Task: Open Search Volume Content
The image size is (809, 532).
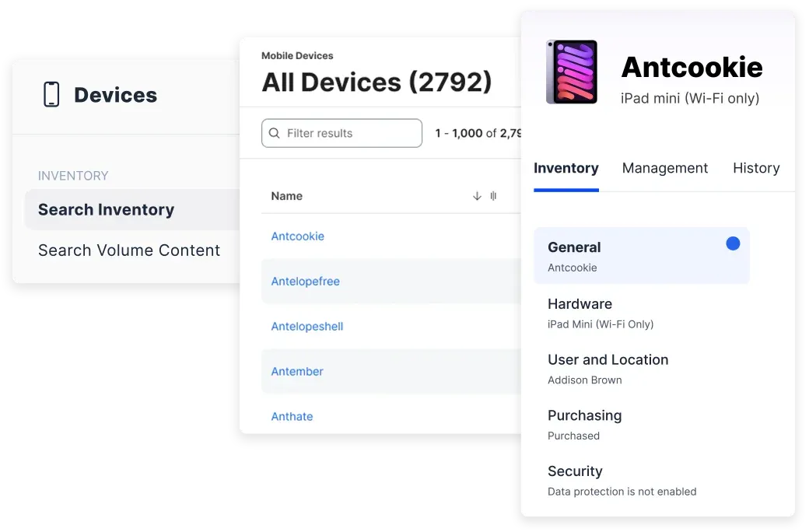Action: point(129,250)
